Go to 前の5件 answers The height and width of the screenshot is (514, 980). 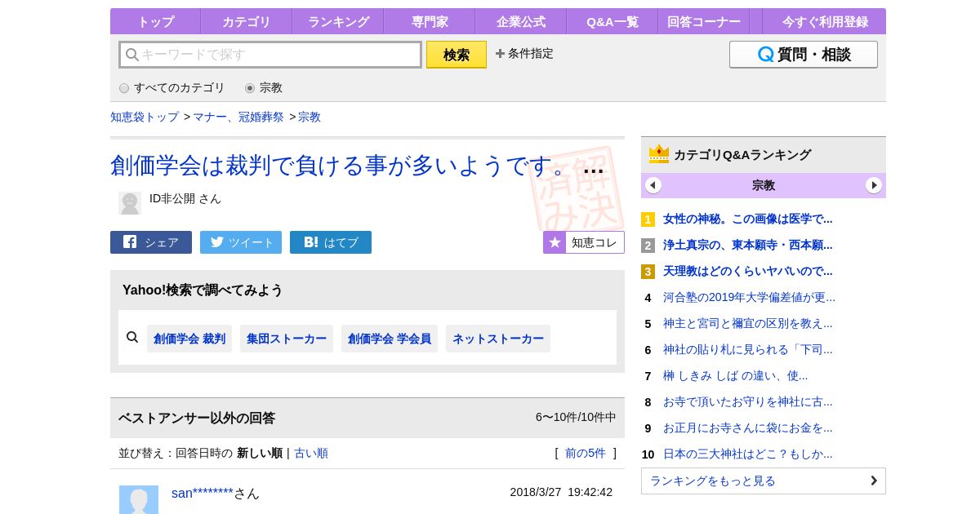click(586, 453)
